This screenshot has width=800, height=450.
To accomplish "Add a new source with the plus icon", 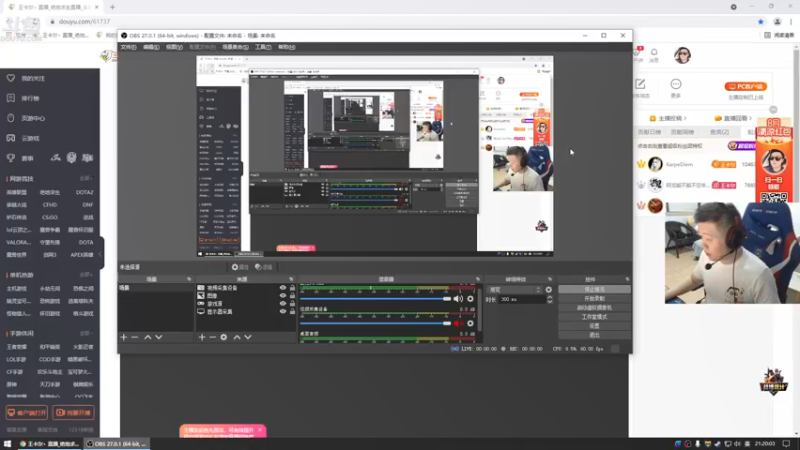I will tap(202, 337).
